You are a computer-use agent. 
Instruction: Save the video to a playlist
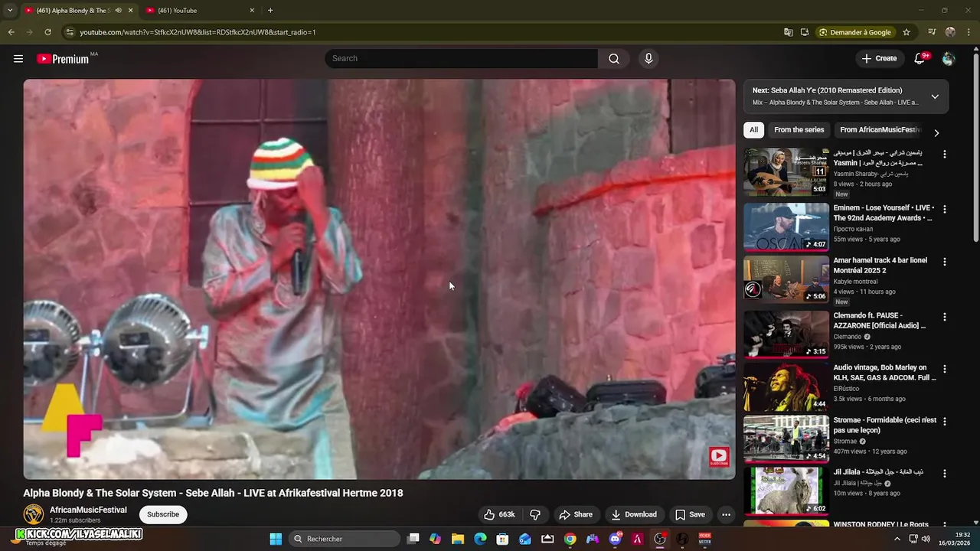[690, 514]
